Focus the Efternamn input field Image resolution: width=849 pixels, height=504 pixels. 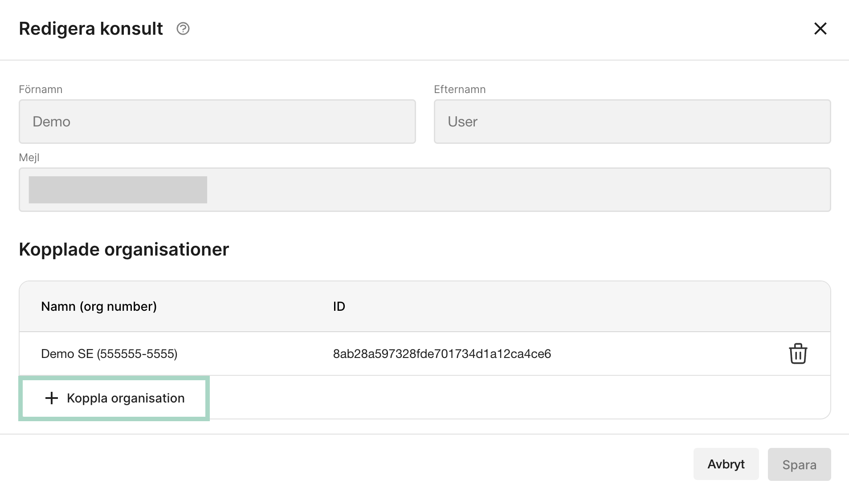pos(632,122)
